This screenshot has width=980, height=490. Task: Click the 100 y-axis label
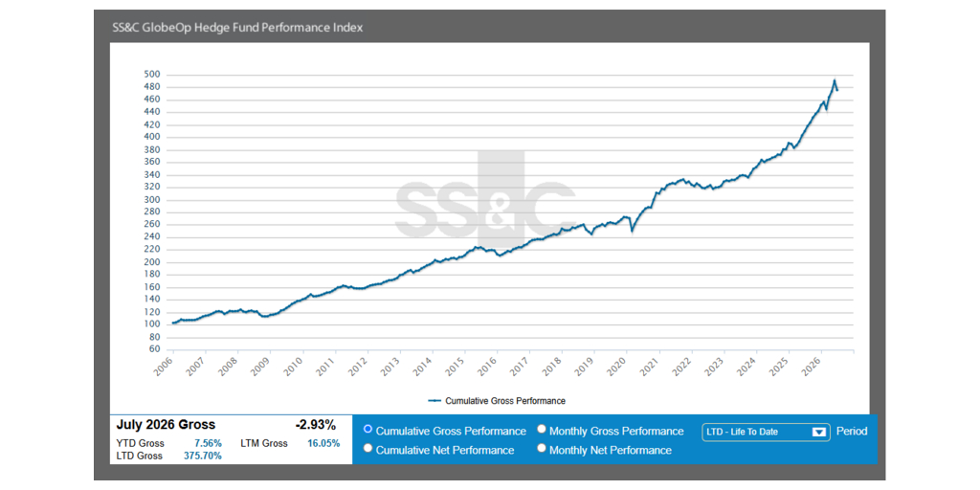pyautogui.click(x=152, y=325)
